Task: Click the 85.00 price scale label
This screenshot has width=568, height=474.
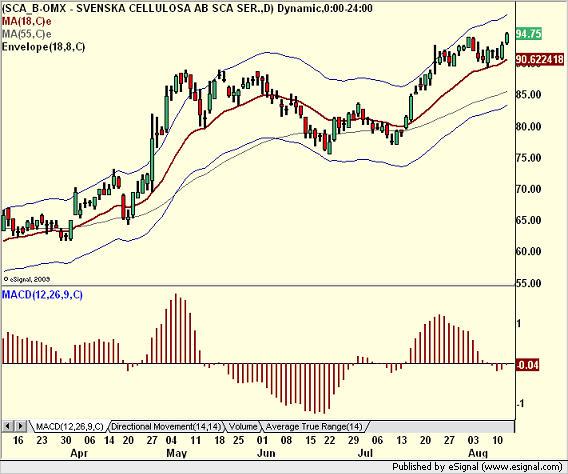Action: coord(529,95)
